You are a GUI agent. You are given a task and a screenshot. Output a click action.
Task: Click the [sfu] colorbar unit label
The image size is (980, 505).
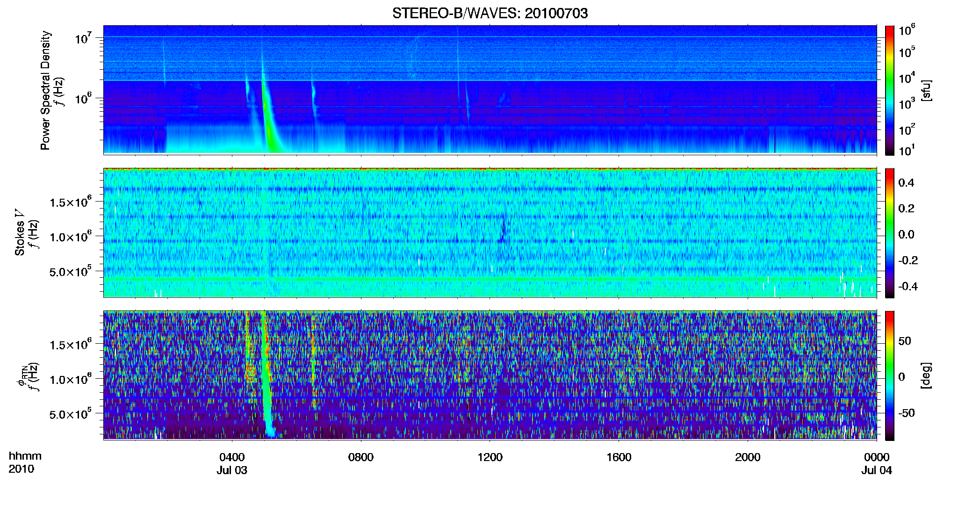(927, 90)
